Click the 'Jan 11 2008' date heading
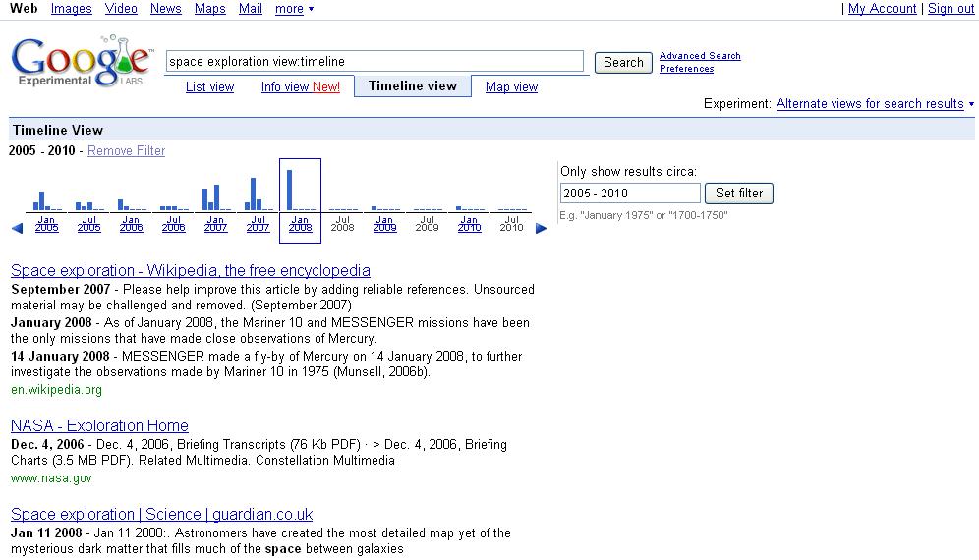The width and height of the screenshot is (979, 560). [46, 533]
